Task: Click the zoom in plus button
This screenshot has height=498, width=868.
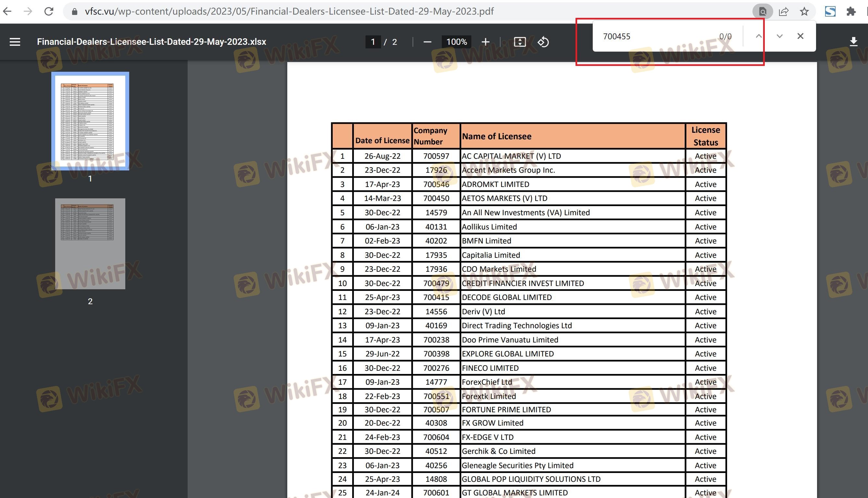Action: pyautogui.click(x=485, y=42)
